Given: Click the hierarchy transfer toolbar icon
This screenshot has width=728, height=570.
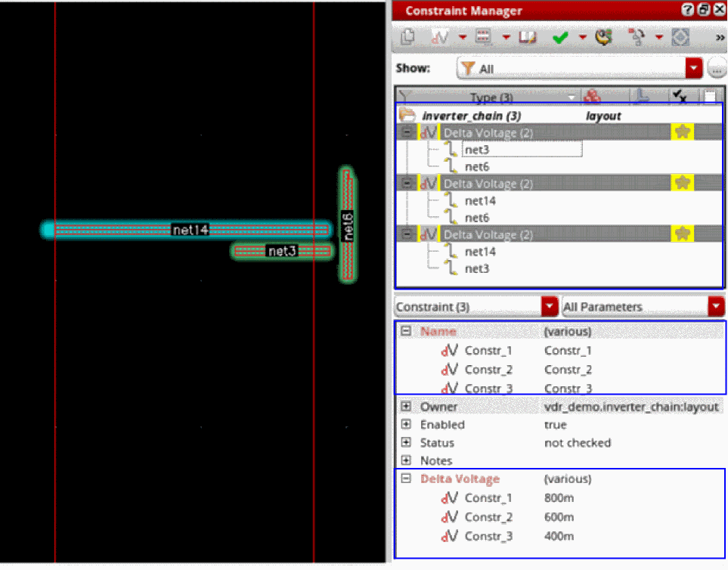Looking at the screenshot, I should coord(637,37).
